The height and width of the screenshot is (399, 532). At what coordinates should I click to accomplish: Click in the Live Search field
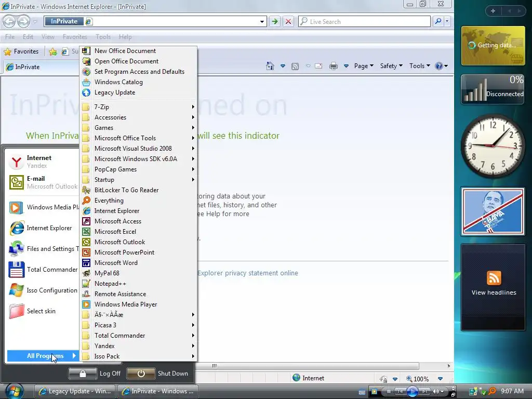(x=364, y=22)
